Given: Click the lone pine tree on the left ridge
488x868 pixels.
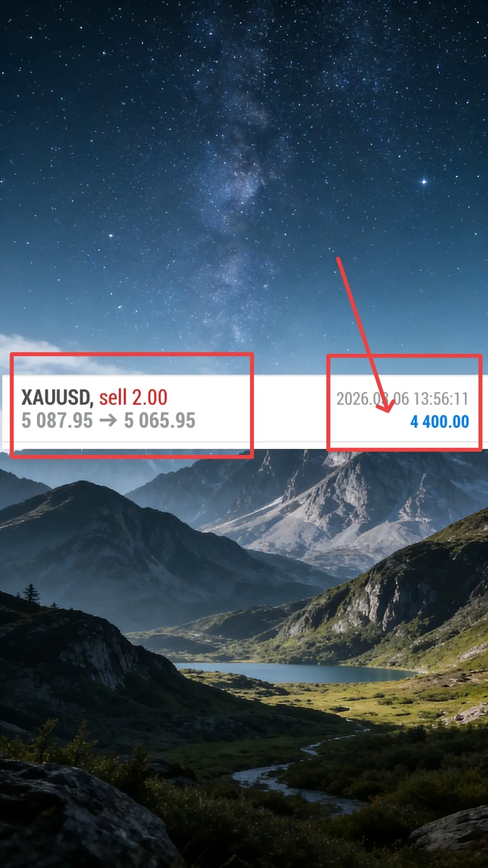Looking at the screenshot, I should tap(31, 593).
